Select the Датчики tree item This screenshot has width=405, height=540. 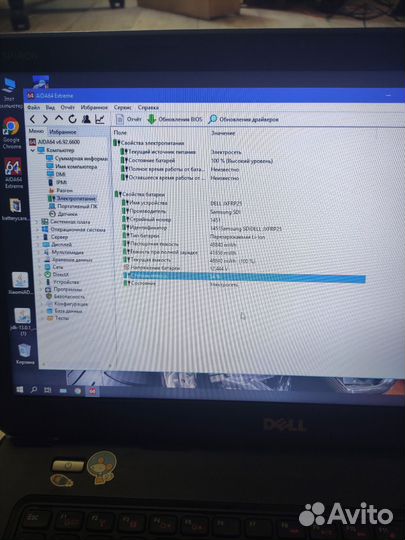point(63,214)
